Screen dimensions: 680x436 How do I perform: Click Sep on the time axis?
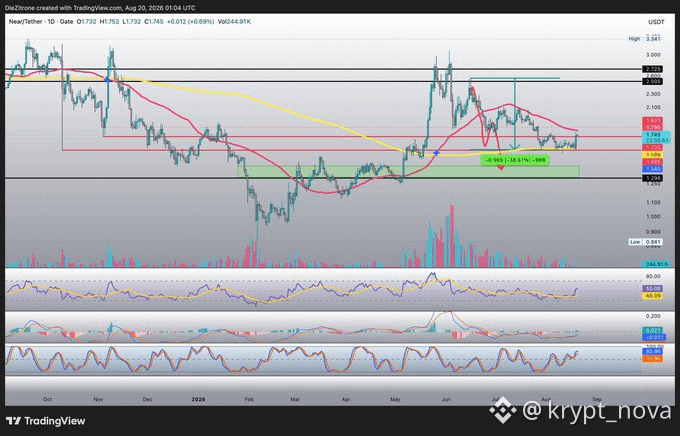tap(597, 399)
